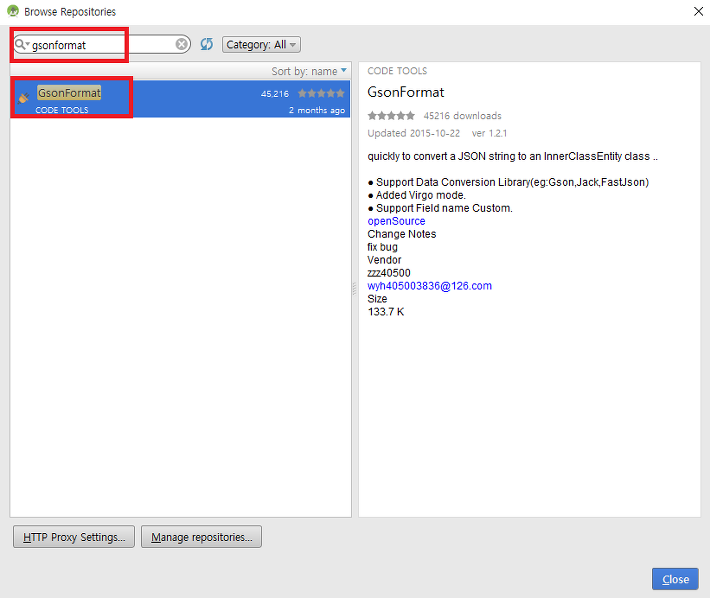Click the 'zzz40500' vendor name
Screen dimensions: 710x598
point(389,273)
